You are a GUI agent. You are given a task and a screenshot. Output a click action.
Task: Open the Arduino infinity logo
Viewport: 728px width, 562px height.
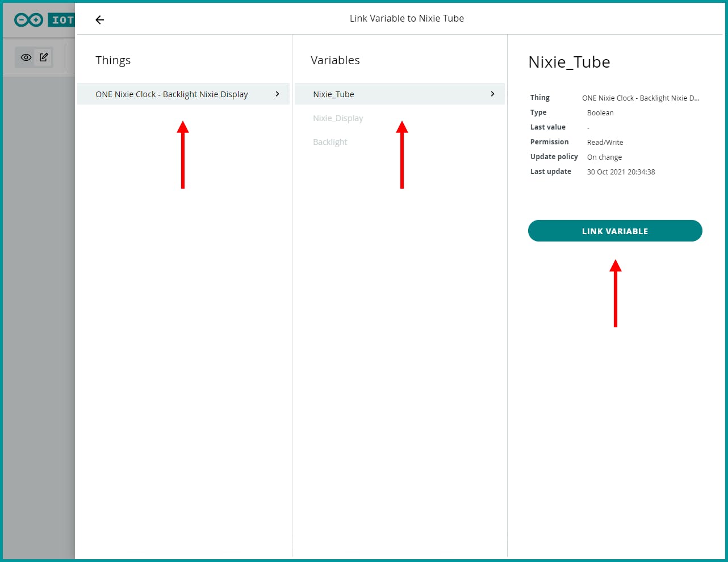(28, 20)
